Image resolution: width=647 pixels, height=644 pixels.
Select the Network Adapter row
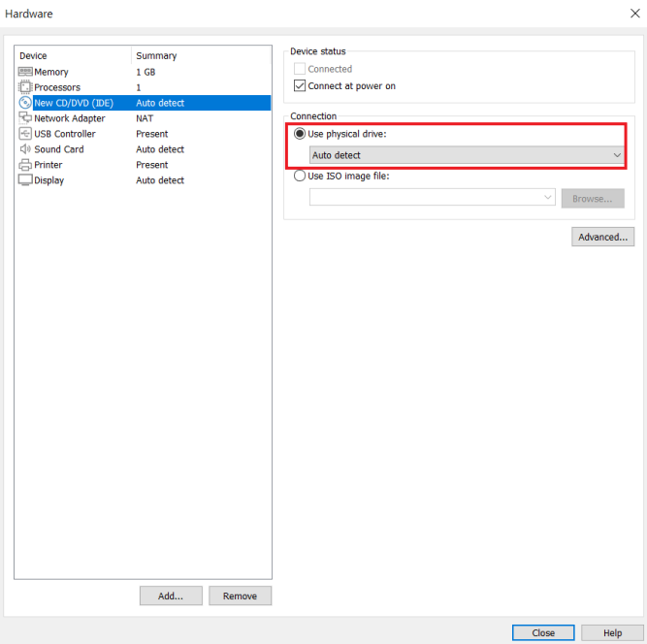(x=143, y=118)
